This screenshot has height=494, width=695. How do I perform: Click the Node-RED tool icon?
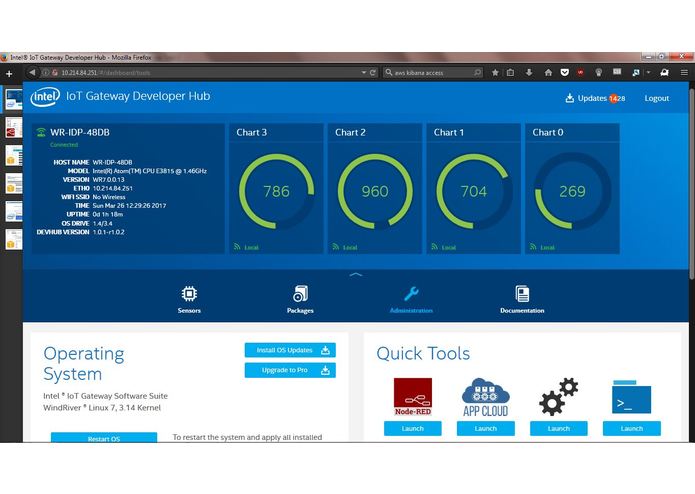pos(413,397)
